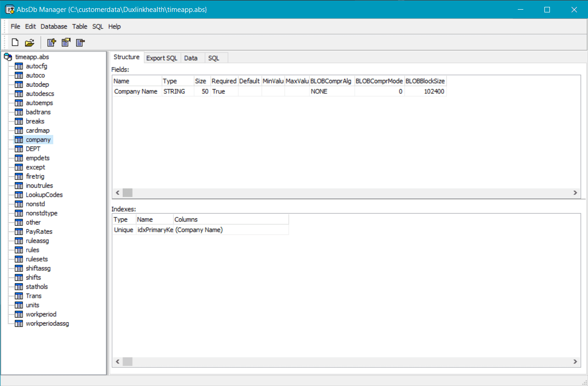Open the Help menu

(x=114, y=27)
